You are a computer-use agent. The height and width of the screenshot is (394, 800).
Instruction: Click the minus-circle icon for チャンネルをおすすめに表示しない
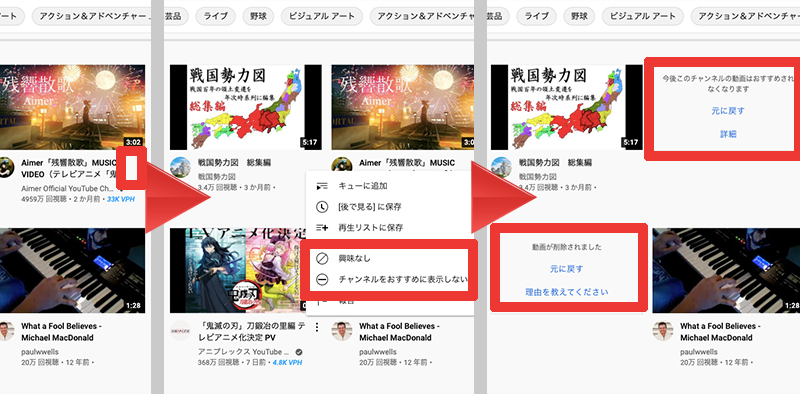click(x=321, y=280)
